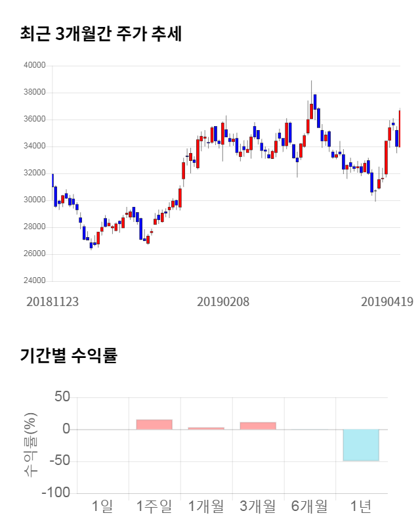Select the '6개월' period label
The image size is (420, 532).
click(x=309, y=506)
